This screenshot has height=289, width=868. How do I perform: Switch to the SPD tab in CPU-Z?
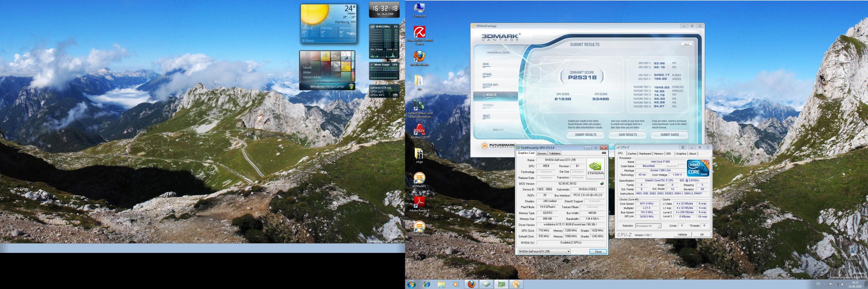click(x=669, y=154)
